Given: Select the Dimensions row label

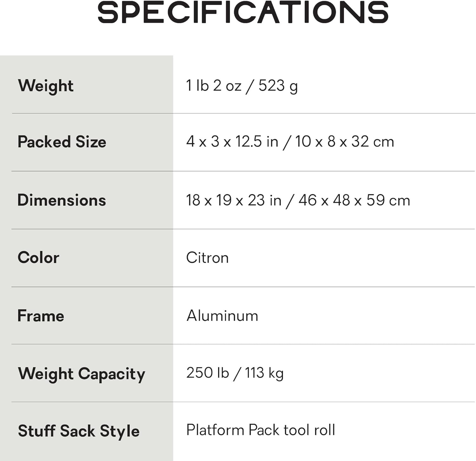Looking at the screenshot, I should point(62,200).
